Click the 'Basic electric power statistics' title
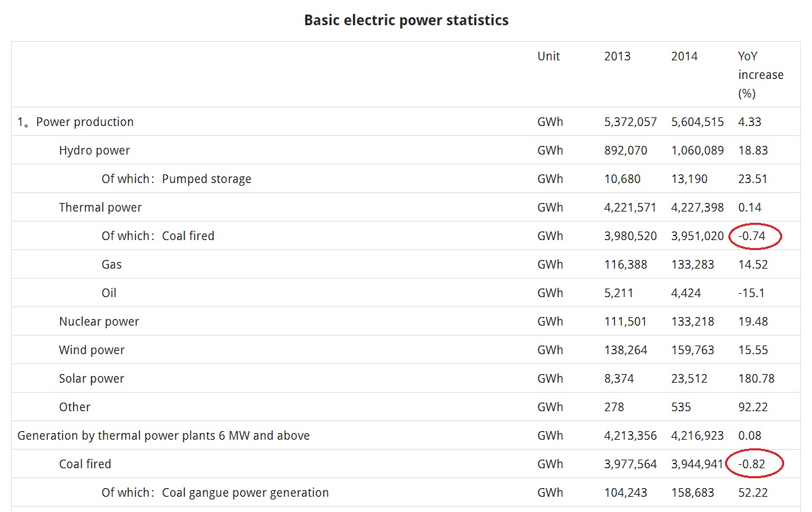The height and width of the screenshot is (512, 812). (x=406, y=20)
